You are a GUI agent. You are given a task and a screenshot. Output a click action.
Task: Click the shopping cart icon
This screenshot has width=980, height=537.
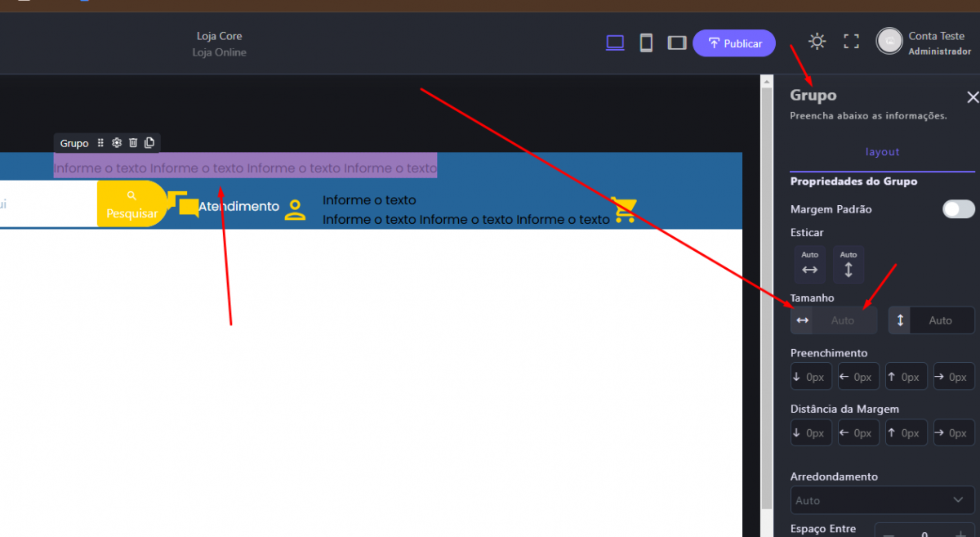[625, 210]
